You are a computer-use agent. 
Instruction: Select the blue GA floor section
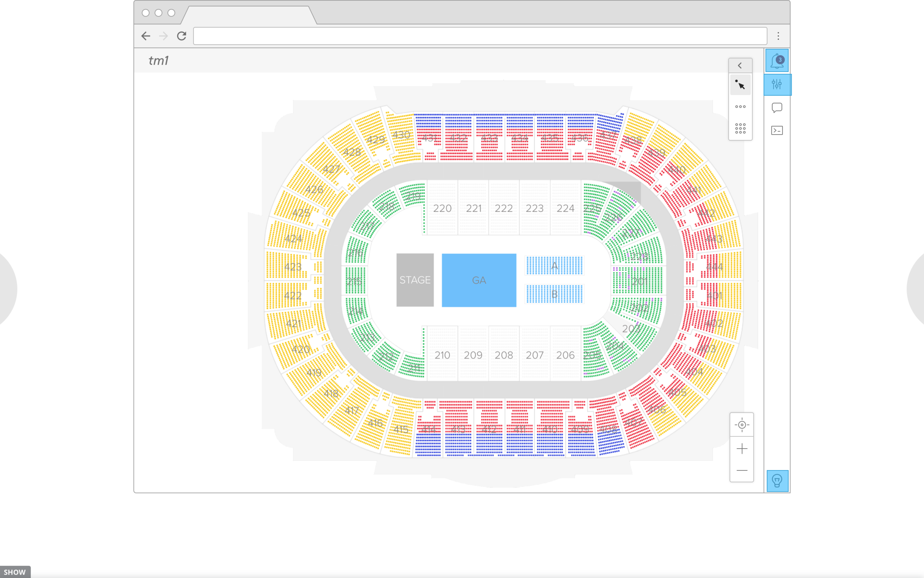tap(479, 280)
